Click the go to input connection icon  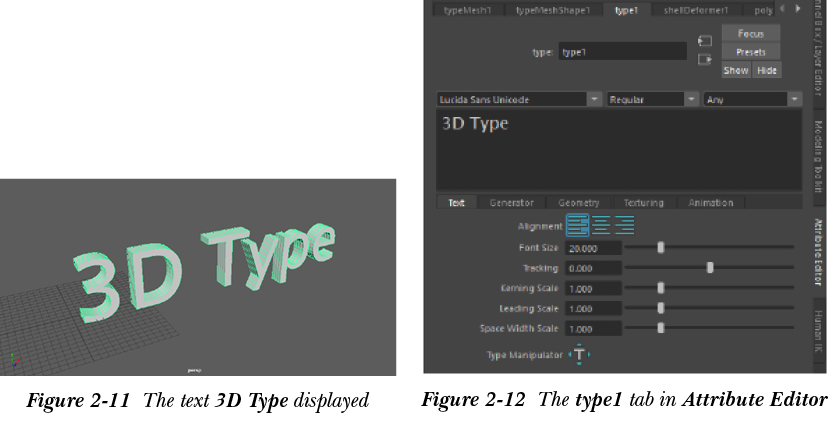tap(704, 41)
